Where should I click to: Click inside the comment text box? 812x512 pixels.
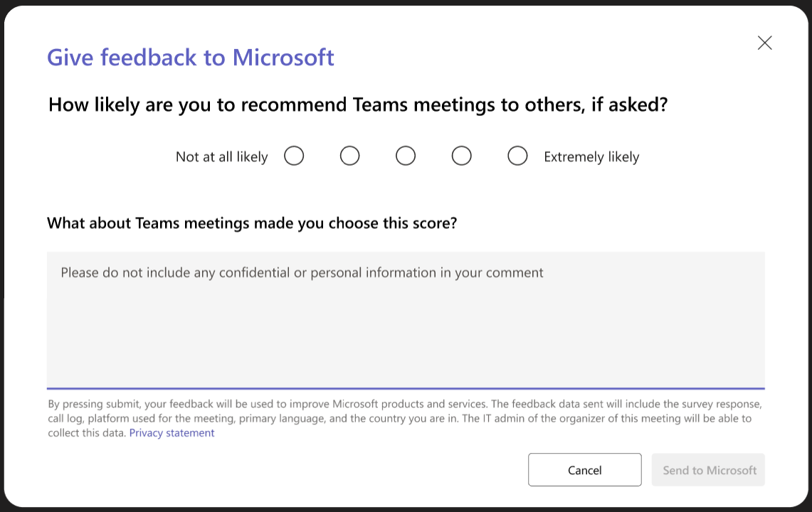point(406,320)
